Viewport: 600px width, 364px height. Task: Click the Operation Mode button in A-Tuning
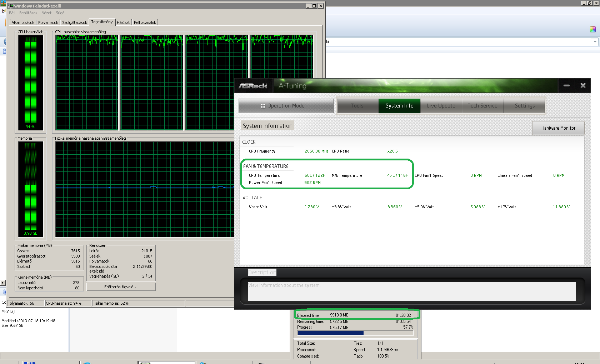point(286,106)
